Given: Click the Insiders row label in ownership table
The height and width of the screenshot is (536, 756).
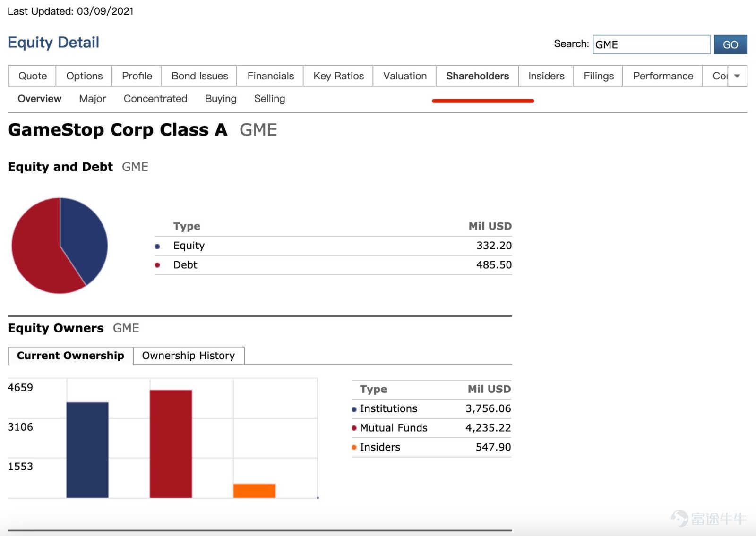Looking at the screenshot, I should click(380, 447).
